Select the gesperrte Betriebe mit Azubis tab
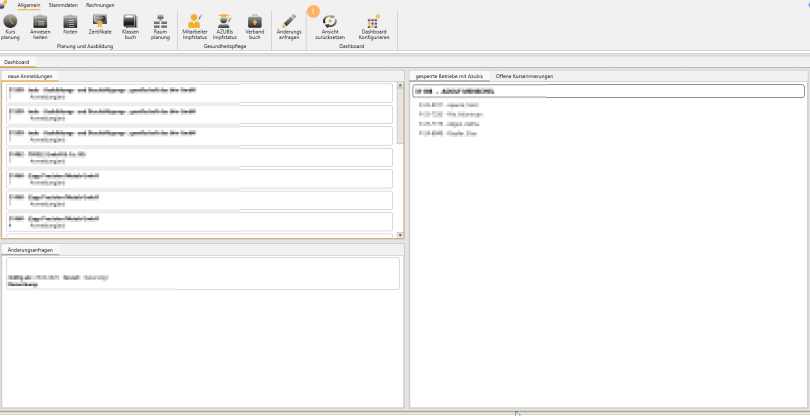The height and width of the screenshot is (416, 810). [x=449, y=76]
